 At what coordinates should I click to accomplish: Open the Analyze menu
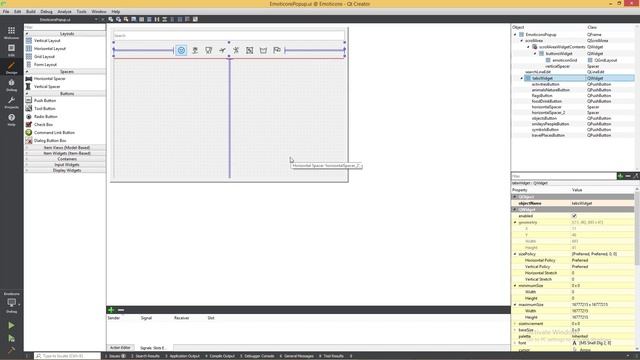point(64,11)
